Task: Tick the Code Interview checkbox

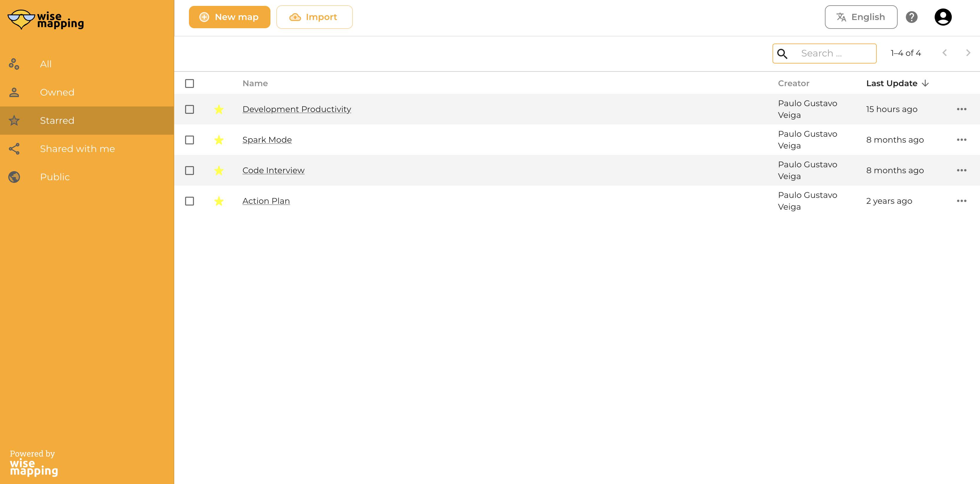Action: click(x=190, y=171)
